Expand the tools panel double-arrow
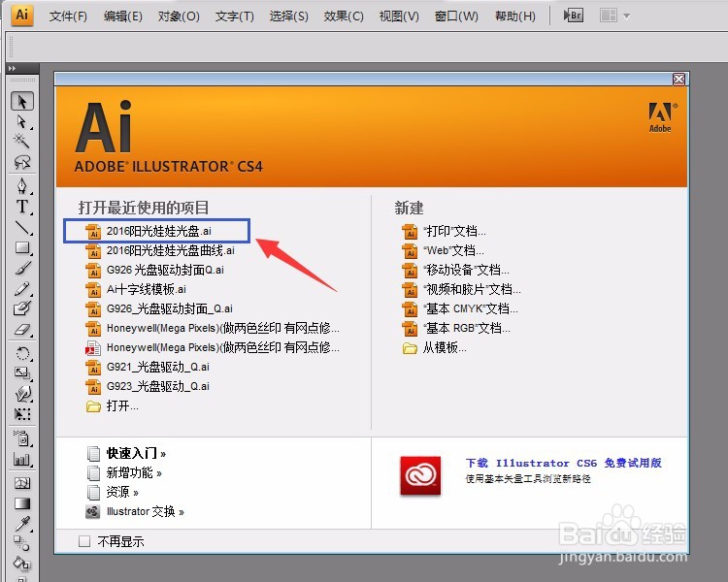This screenshot has height=582, width=728. coord(12,68)
